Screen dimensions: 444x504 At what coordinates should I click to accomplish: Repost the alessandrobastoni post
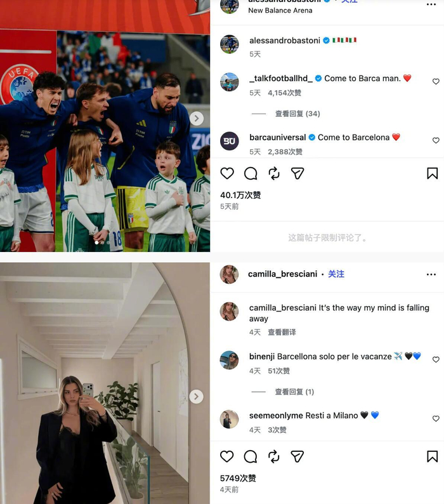click(x=274, y=173)
